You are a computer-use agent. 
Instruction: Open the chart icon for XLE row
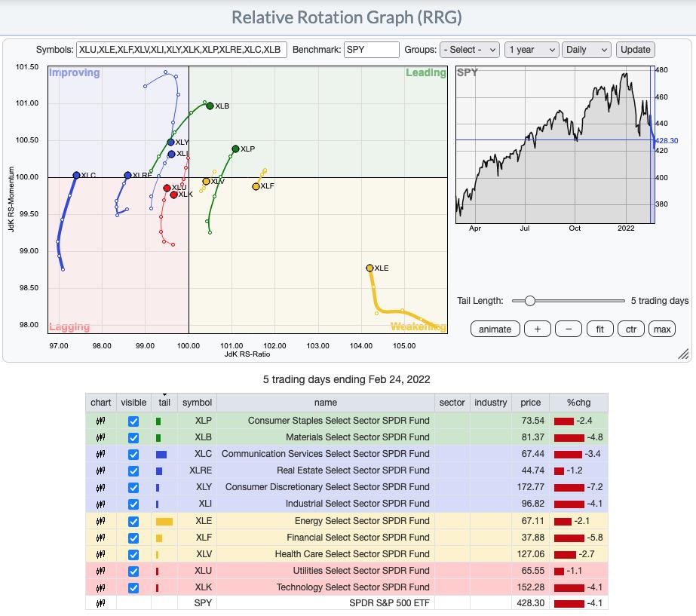coord(101,521)
